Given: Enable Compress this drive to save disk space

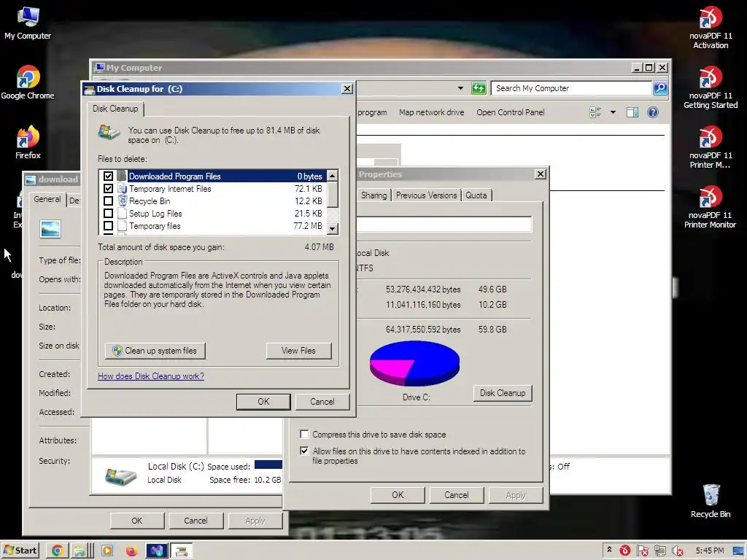Looking at the screenshot, I should point(304,434).
